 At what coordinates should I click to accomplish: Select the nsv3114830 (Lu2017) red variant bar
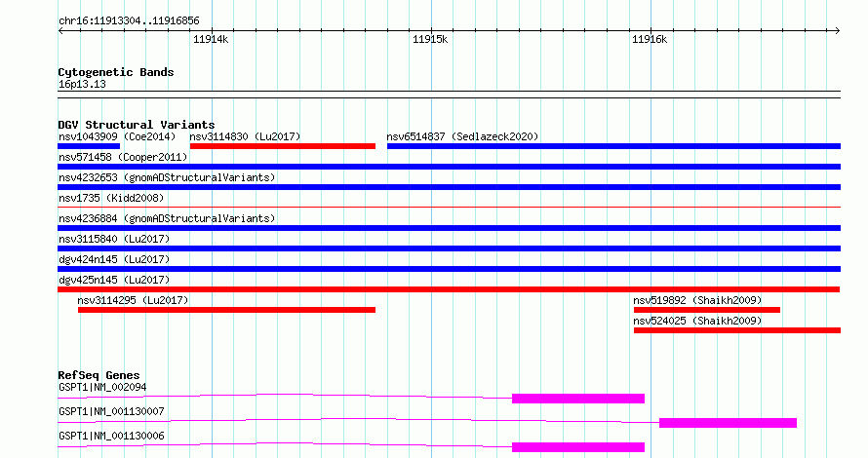tap(282, 146)
